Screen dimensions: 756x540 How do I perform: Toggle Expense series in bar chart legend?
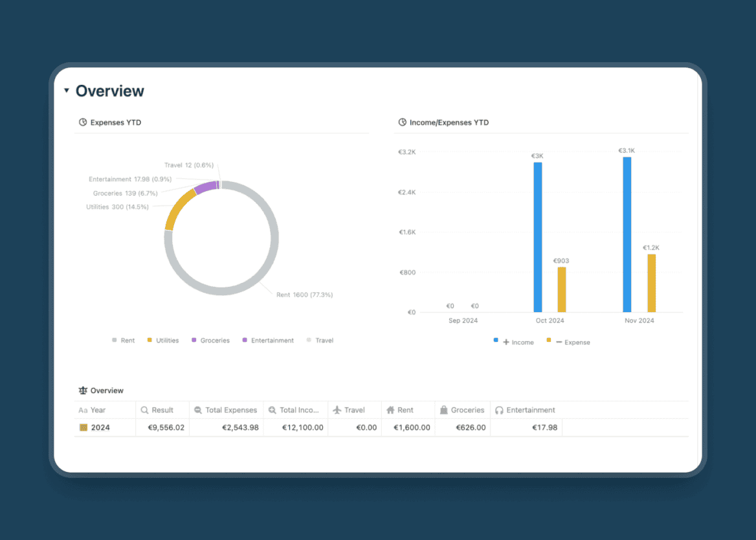[572, 342]
